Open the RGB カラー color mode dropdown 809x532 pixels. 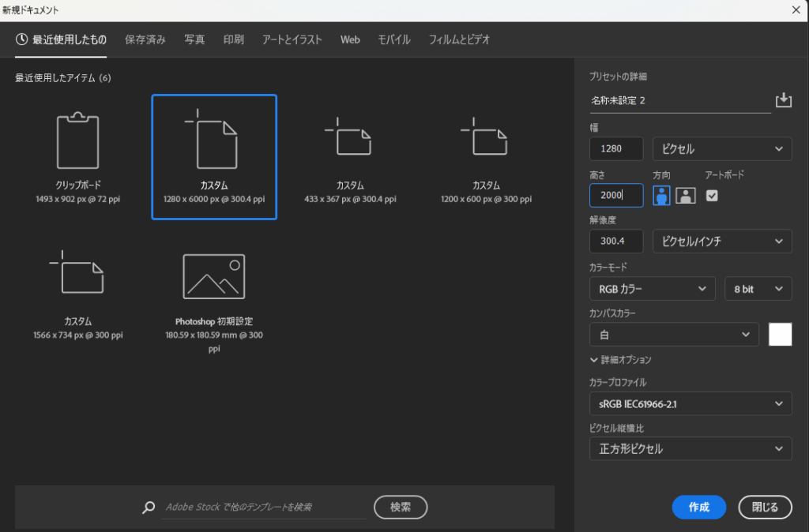[x=652, y=289]
